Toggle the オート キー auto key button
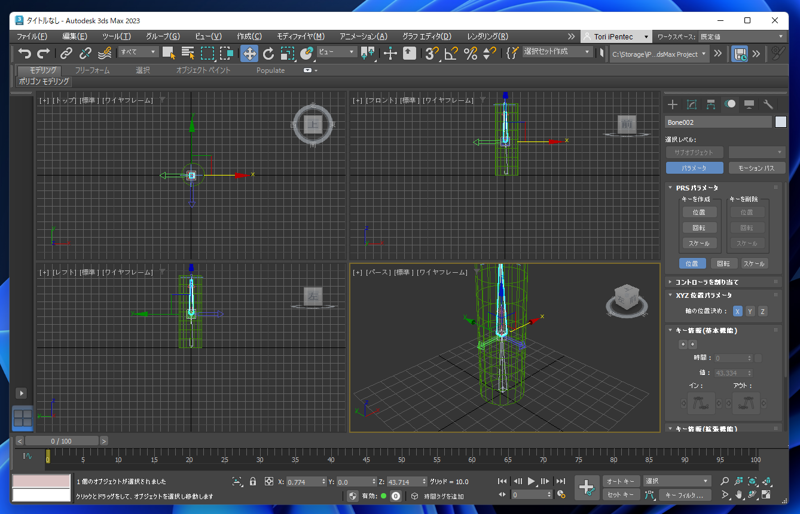Image resolution: width=800 pixels, height=514 pixels. (x=620, y=481)
